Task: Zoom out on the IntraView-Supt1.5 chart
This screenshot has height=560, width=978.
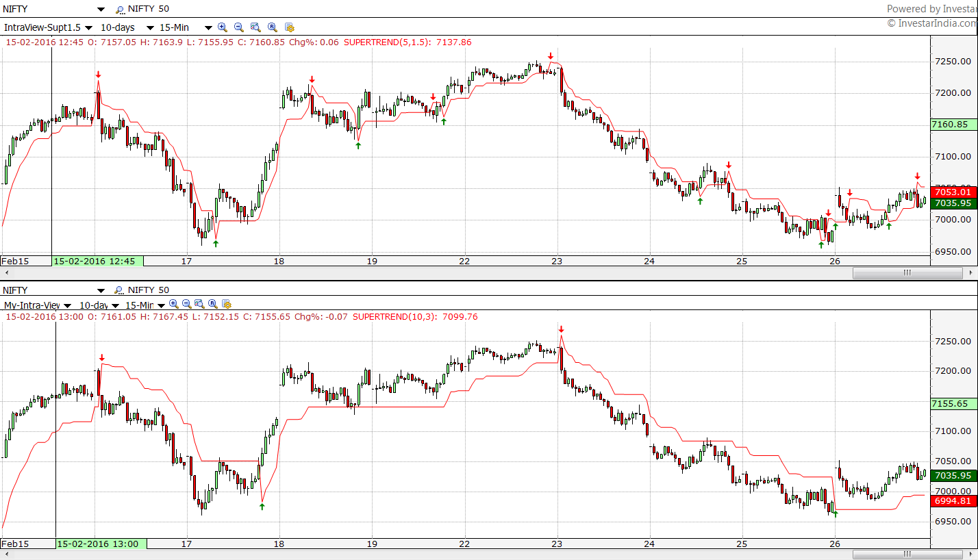Action: click(239, 27)
